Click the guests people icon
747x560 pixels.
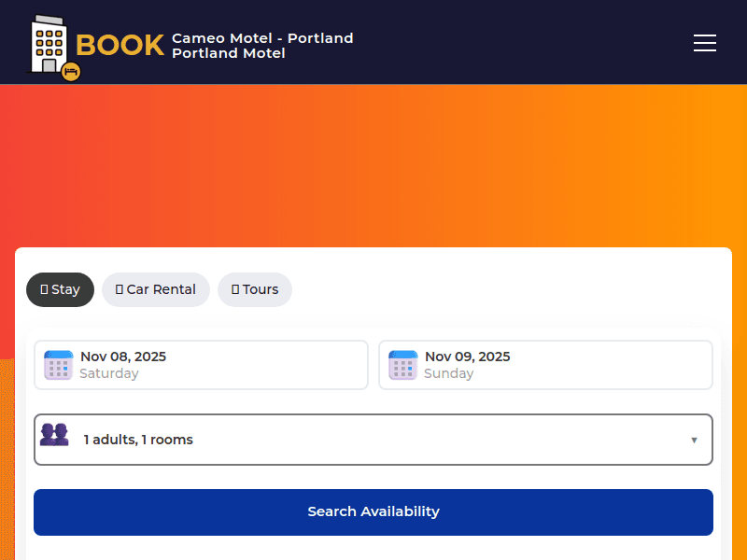[54, 435]
